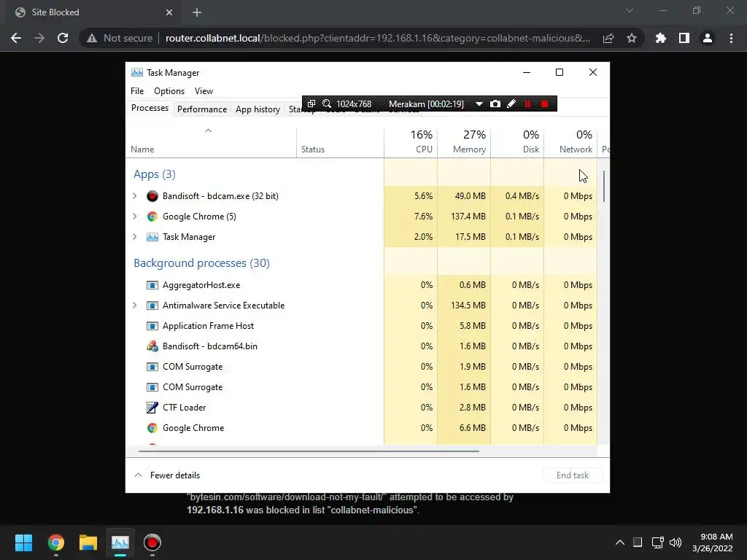Open the Windows Start button
This screenshot has width=747, height=560.
point(23,542)
